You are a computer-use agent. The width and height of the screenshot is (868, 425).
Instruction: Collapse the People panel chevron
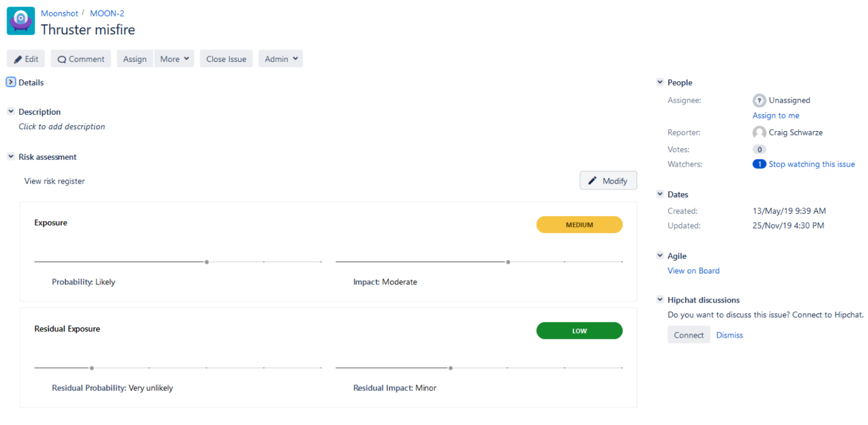point(659,82)
